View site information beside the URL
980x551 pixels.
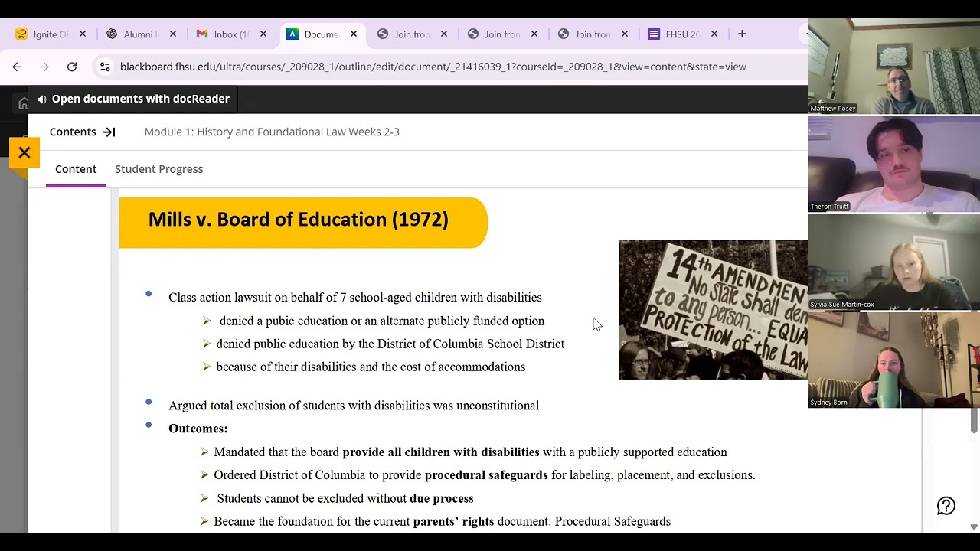(x=105, y=67)
